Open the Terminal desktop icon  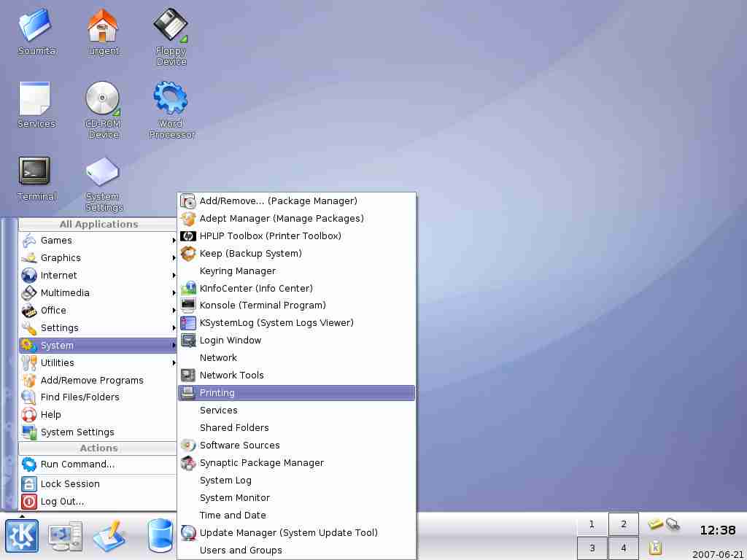click(x=36, y=179)
